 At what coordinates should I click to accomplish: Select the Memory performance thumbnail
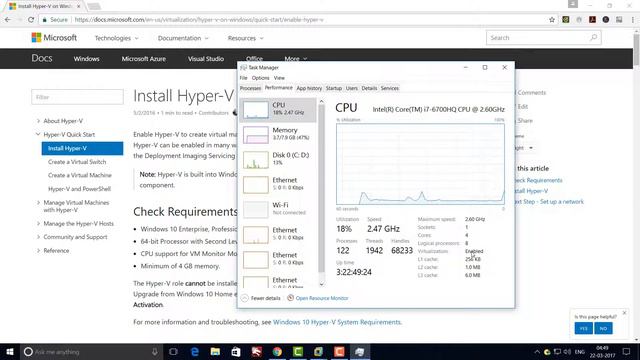point(256,135)
